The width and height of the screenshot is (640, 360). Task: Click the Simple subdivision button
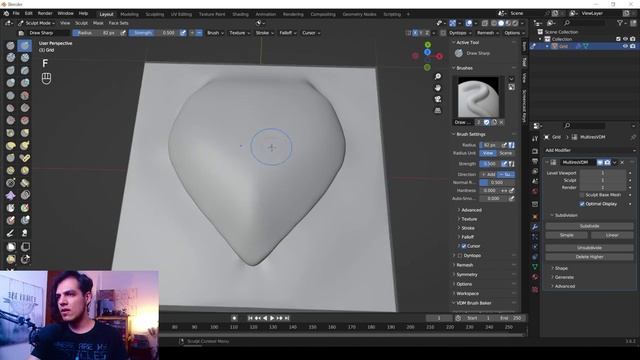567,235
